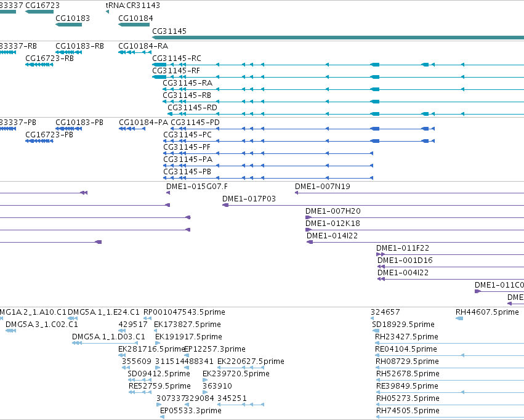Click the RH74505.5prime label
Viewport: 524px width, 420px height.
click(408, 411)
